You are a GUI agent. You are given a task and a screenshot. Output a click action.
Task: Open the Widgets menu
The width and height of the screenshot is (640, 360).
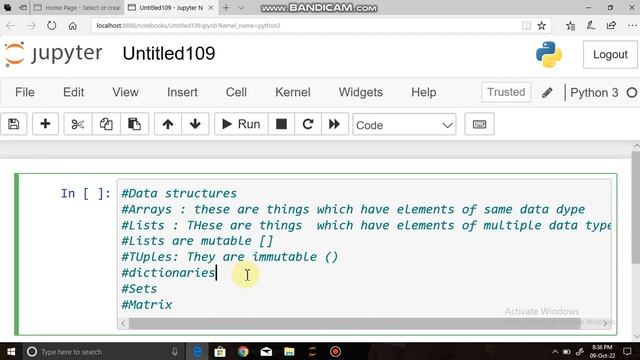pyautogui.click(x=360, y=92)
